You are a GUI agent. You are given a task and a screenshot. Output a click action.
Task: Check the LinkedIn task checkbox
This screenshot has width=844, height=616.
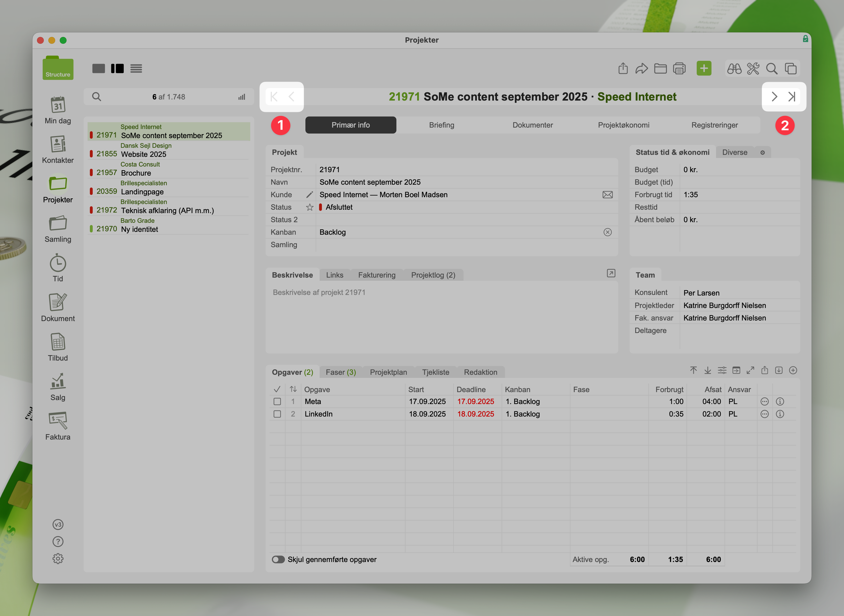(277, 414)
